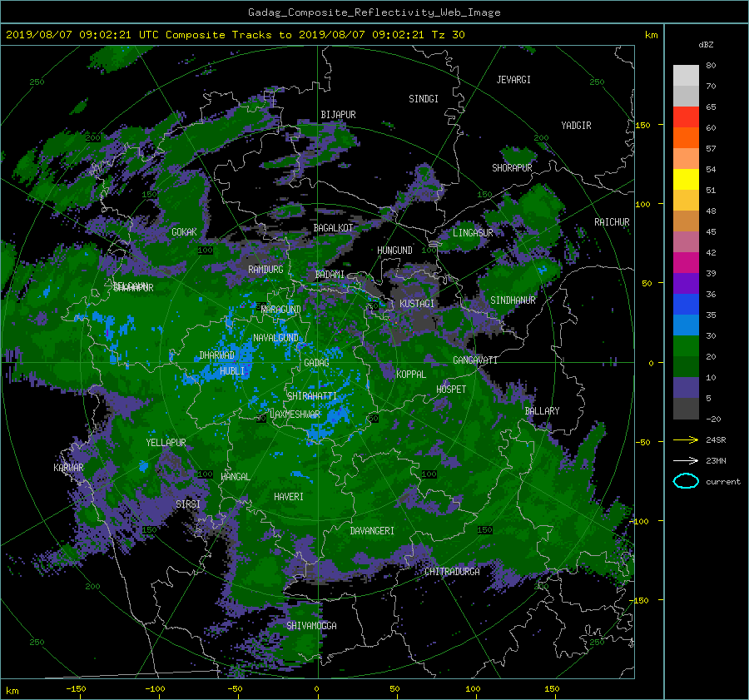This screenshot has width=749, height=700.
Task: Click the BADAMI city label
Action: (330, 275)
